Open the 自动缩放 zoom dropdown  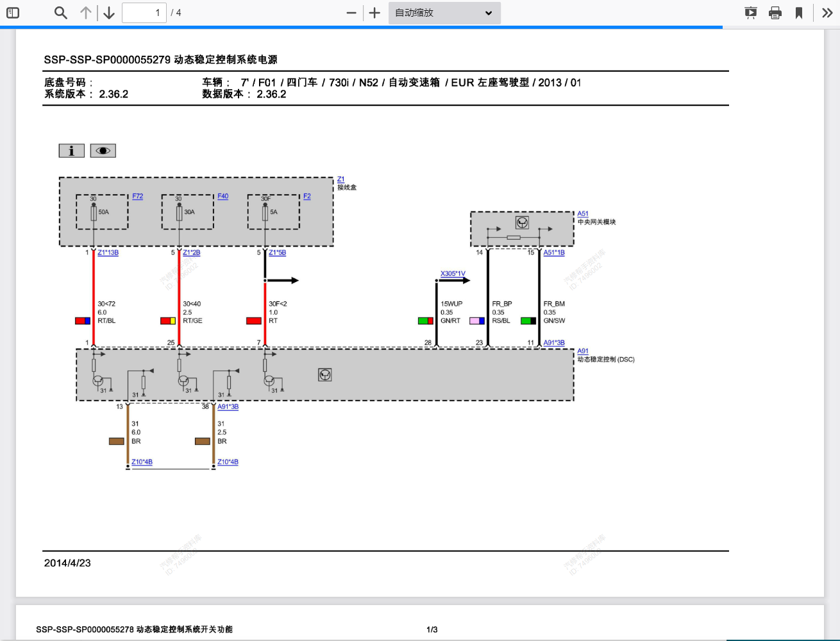(444, 13)
